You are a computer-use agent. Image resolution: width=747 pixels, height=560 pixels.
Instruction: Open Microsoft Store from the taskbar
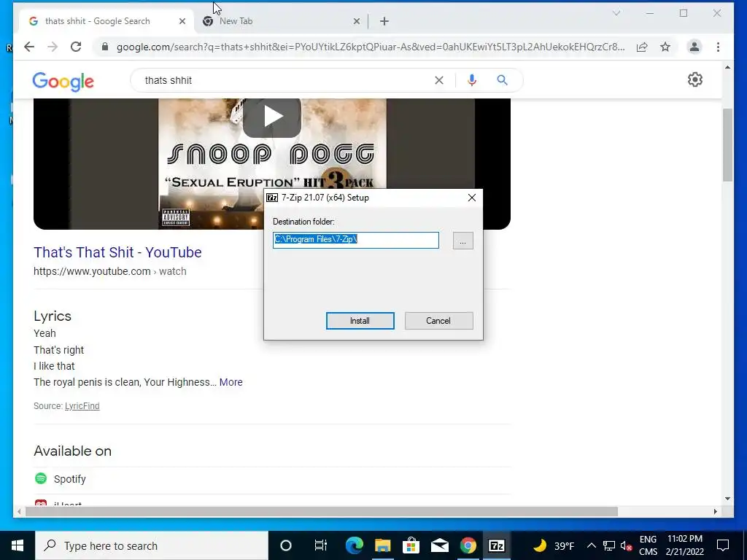point(411,545)
